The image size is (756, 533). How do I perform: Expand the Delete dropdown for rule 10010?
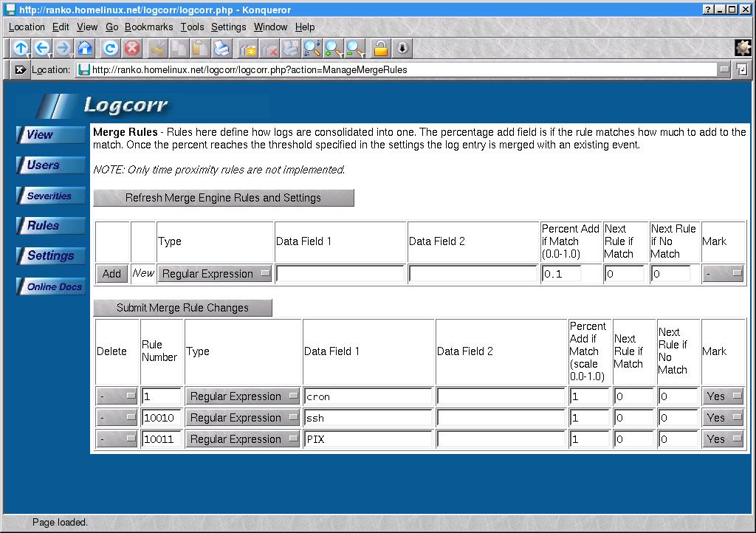tap(117, 418)
